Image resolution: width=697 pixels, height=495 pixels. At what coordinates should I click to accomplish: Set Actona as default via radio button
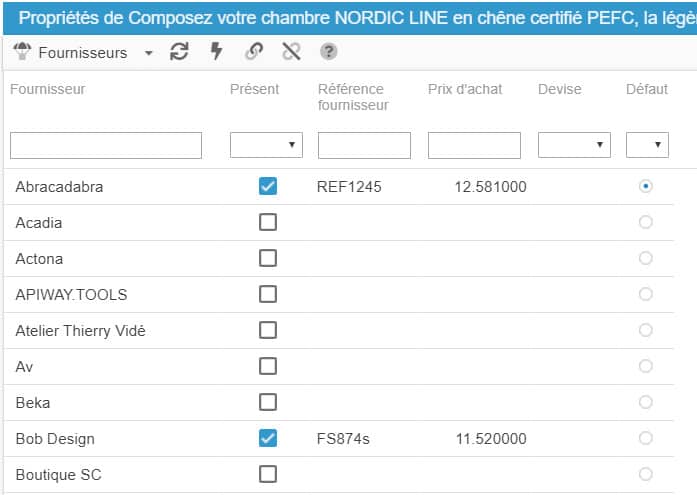click(x=646, y=258)
